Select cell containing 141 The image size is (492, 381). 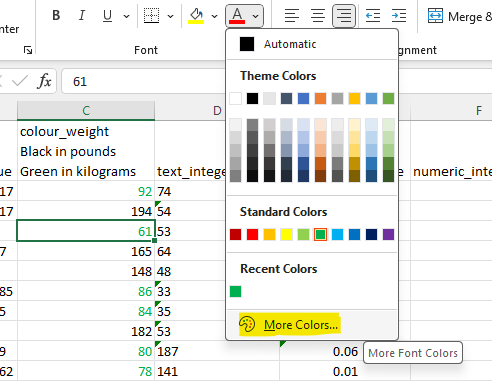pyautogui.click(x=217, y=371)
